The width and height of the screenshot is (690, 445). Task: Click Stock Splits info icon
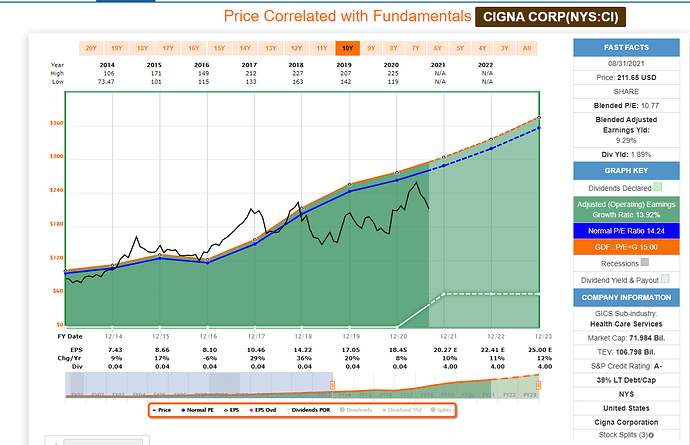point(651,435)
